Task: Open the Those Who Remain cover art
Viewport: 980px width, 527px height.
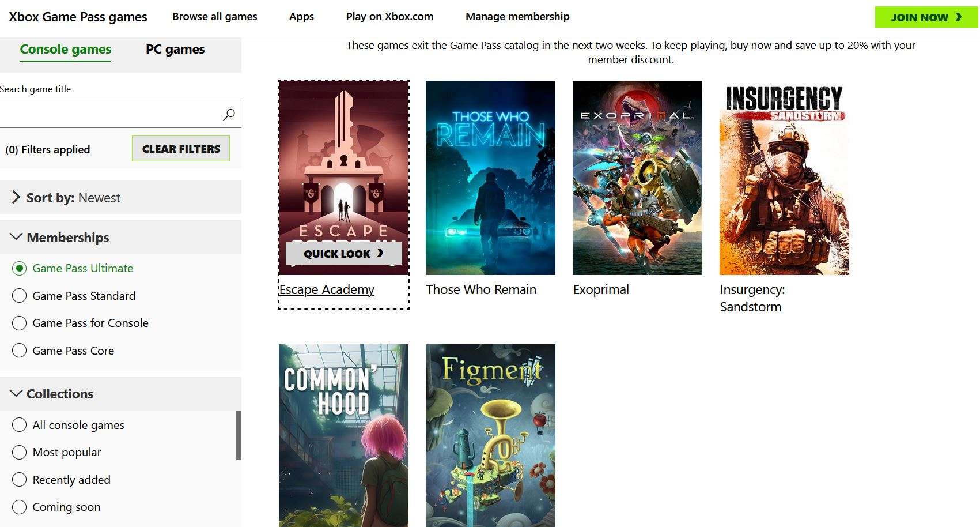Action: coord(490,178)
